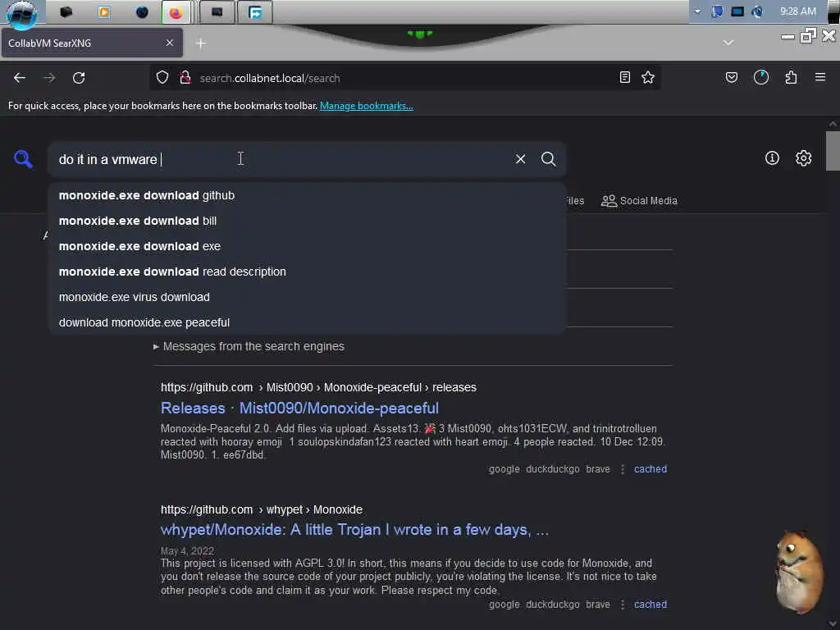Show hidden system tray icons arrow
This screenshot has height=630, width=840.
pyautogui.click(x=697, y=11)
